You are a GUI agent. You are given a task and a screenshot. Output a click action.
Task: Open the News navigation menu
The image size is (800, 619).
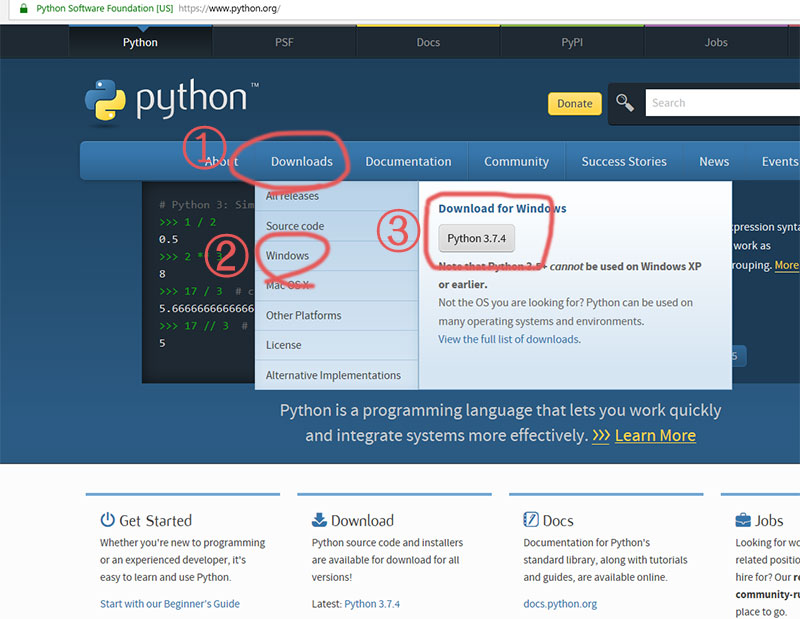pyautogui.click(x=714, y=161)
